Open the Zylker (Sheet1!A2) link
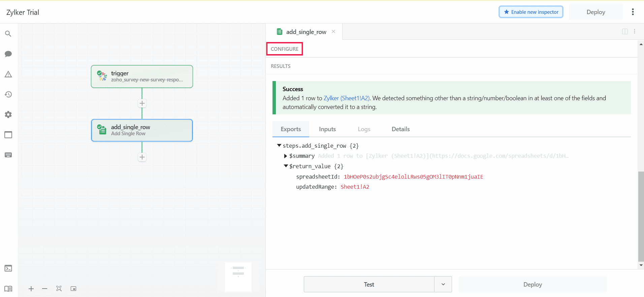 347,98
